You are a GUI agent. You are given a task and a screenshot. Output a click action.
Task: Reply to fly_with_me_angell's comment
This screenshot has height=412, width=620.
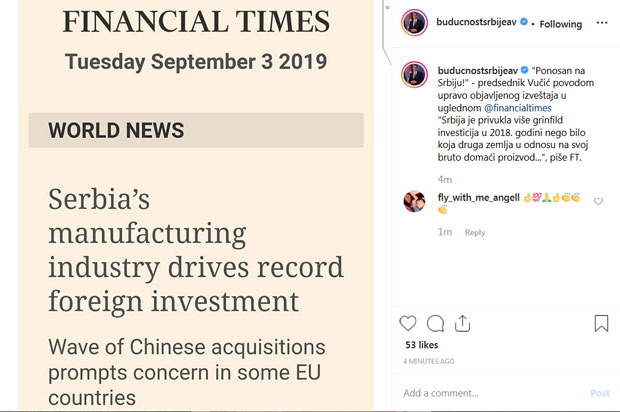[475, 233]
